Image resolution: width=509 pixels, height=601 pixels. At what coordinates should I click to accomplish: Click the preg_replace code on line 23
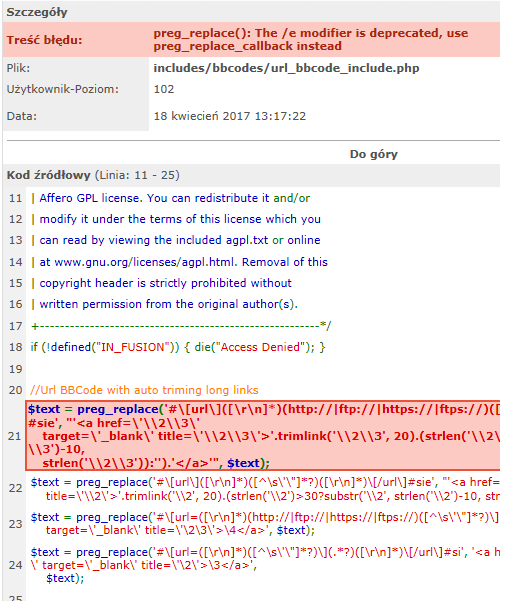pyautogui.click(x=265, y=524)
